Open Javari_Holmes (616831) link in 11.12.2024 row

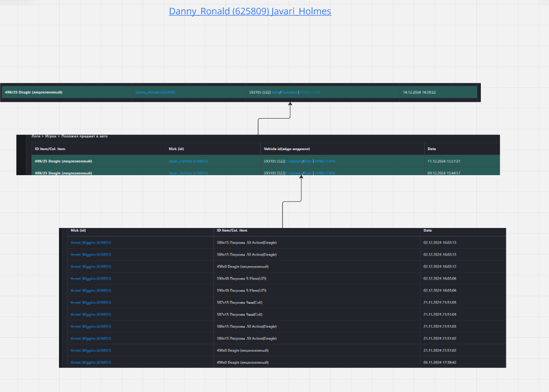[188, 161]
